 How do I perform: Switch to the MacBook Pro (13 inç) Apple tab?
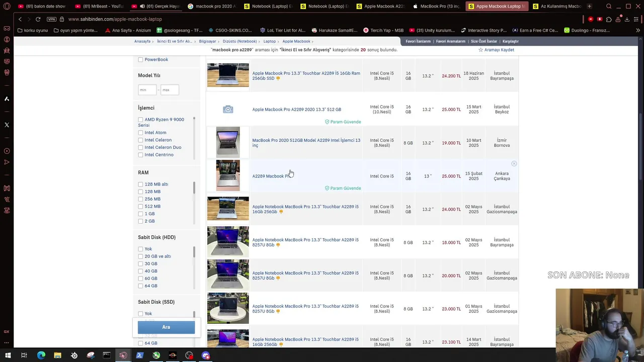click(436, 7)
